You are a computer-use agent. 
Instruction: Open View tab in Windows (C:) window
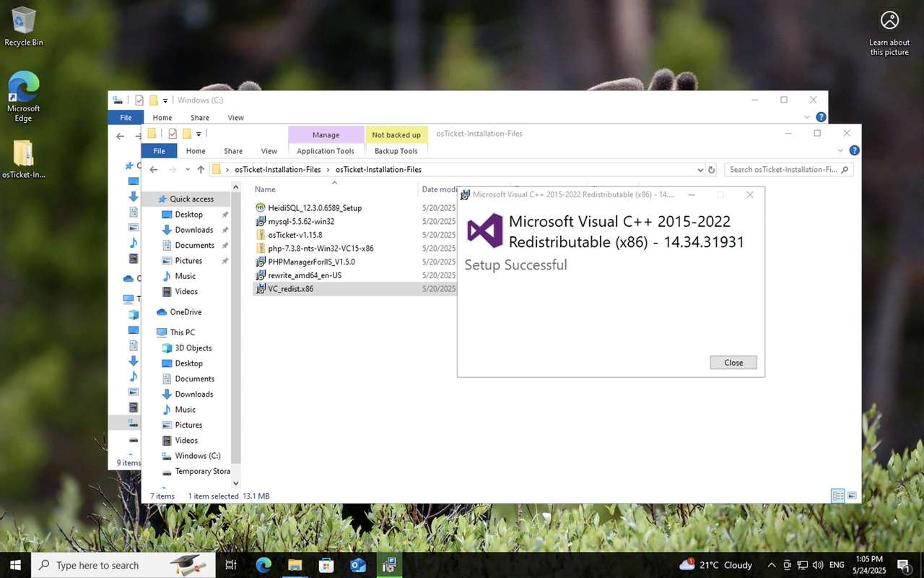click(236, 118)
